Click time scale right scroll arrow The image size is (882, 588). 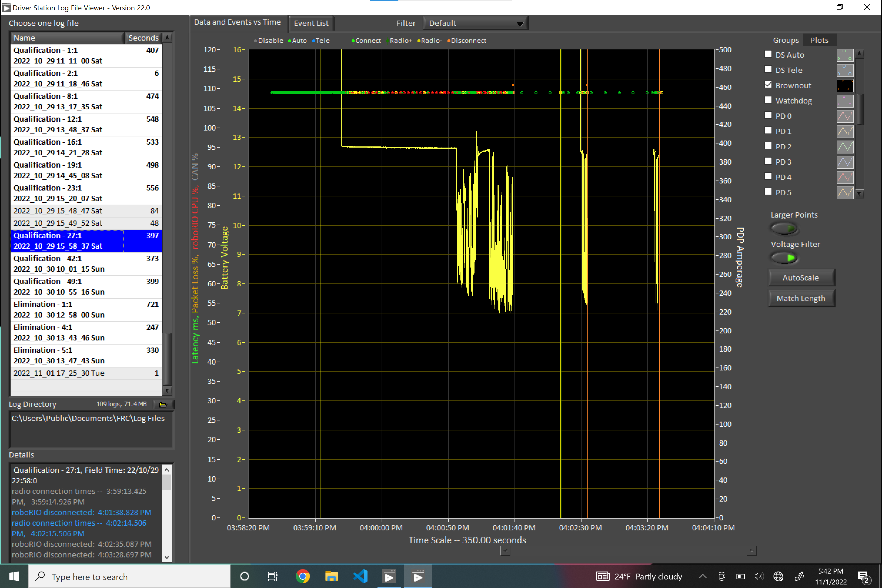[x=751, y=550]
